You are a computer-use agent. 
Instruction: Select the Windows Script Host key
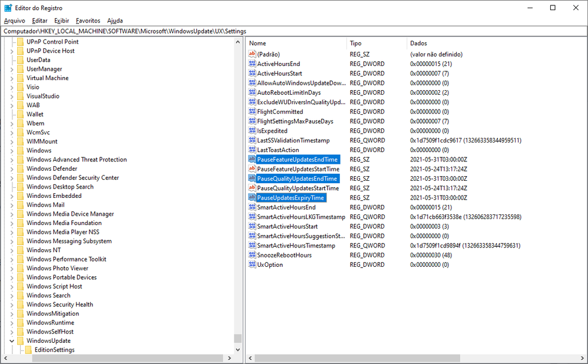tap(54, 286)
